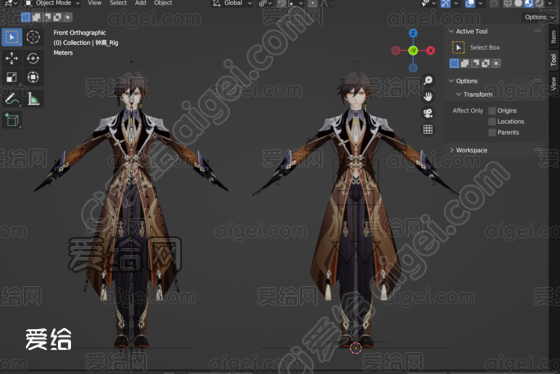560x374 pixels.
Task: Open the editor type dropdown
Action: (10, 3)
